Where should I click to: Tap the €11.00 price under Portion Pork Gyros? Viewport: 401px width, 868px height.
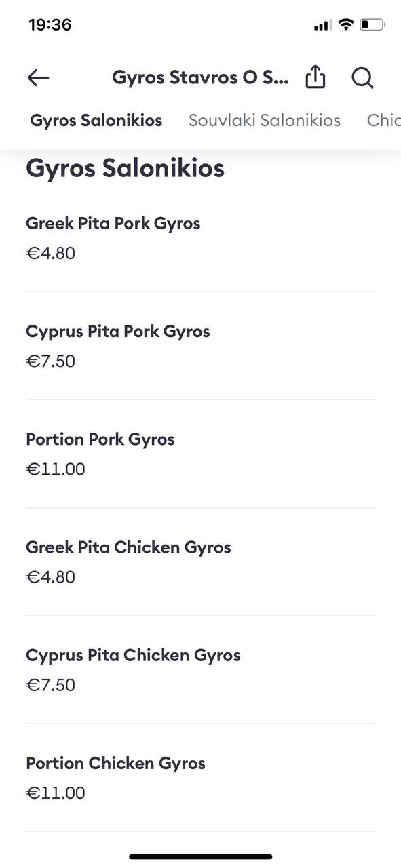point(56,469)
